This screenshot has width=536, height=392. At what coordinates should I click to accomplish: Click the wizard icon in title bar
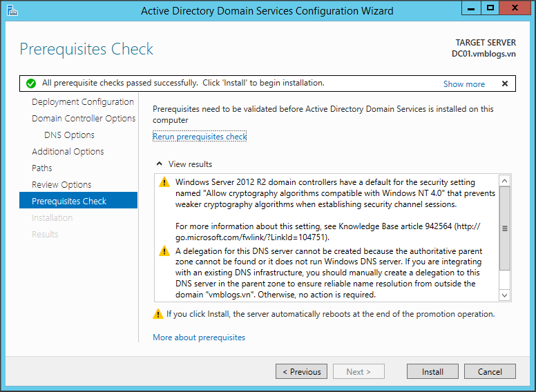(12, 10)
